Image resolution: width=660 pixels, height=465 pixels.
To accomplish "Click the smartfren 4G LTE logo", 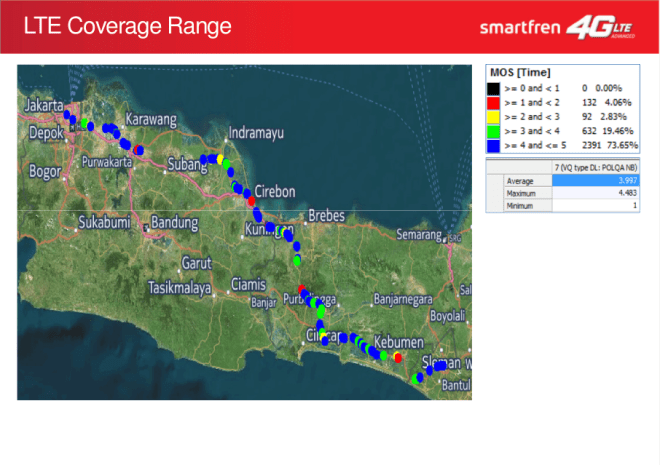I will 557,27.
